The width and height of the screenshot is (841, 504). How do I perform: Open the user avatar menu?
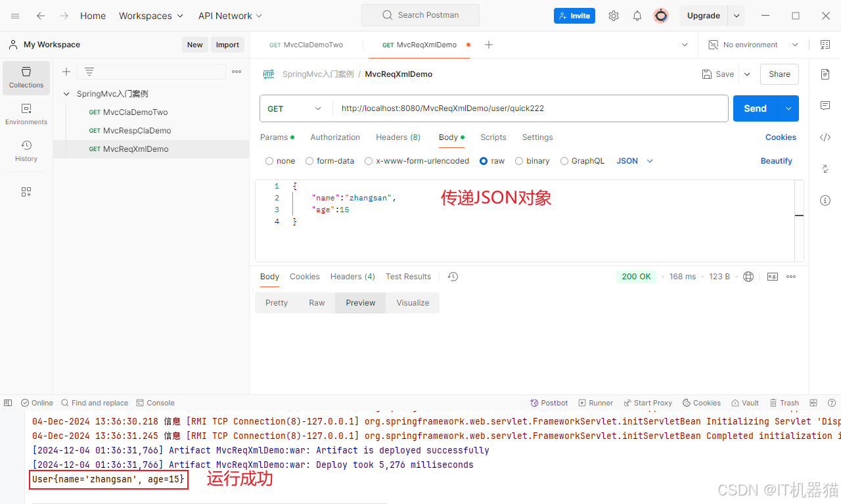pyautogui.click(x=661, y=16)
